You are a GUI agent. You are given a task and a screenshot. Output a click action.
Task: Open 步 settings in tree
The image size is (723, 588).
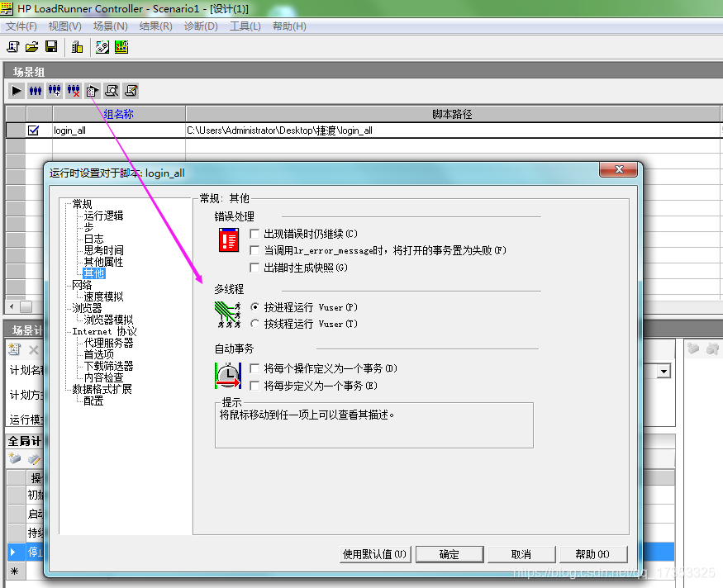tap(88, 227)
